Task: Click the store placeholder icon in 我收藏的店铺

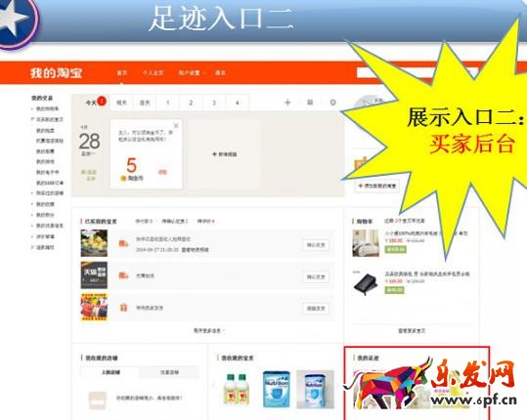Action: pos(98,399)
